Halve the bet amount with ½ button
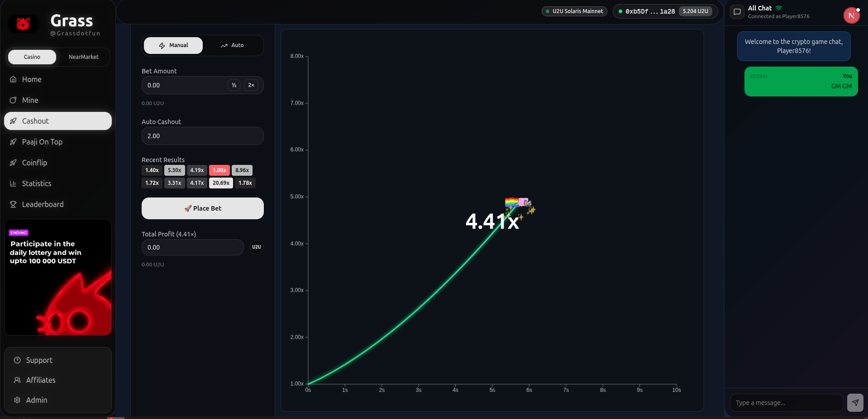868x419 pixels. click(x=234, y=85)
